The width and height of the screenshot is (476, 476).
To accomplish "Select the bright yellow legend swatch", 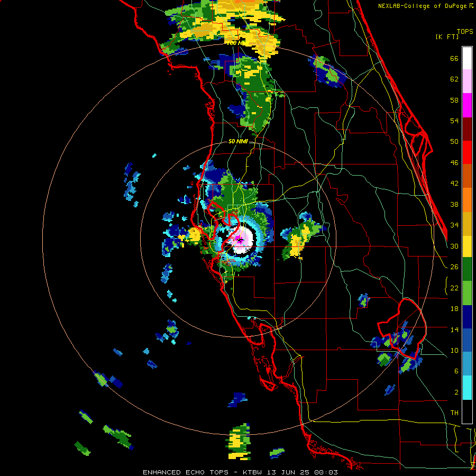I will [467, 246].
